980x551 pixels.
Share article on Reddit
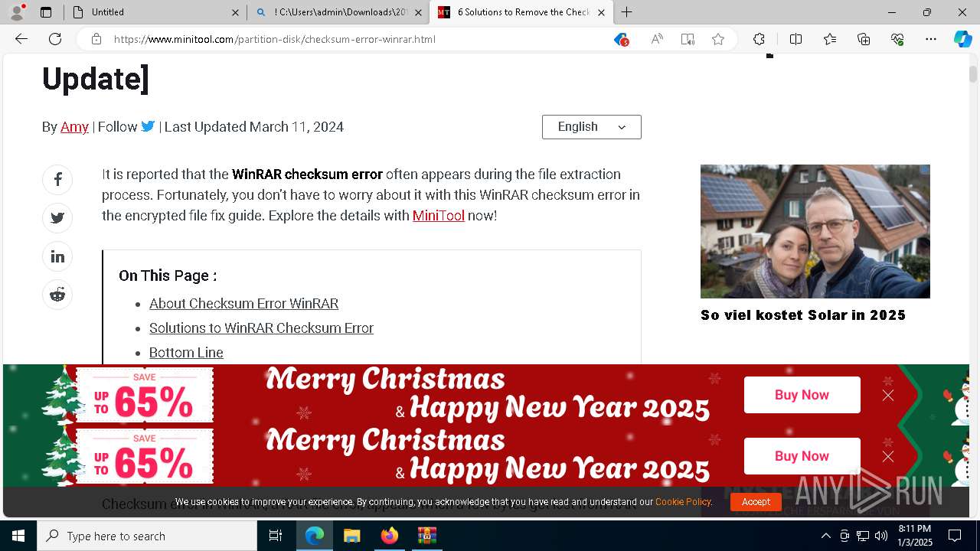point(57,295)
